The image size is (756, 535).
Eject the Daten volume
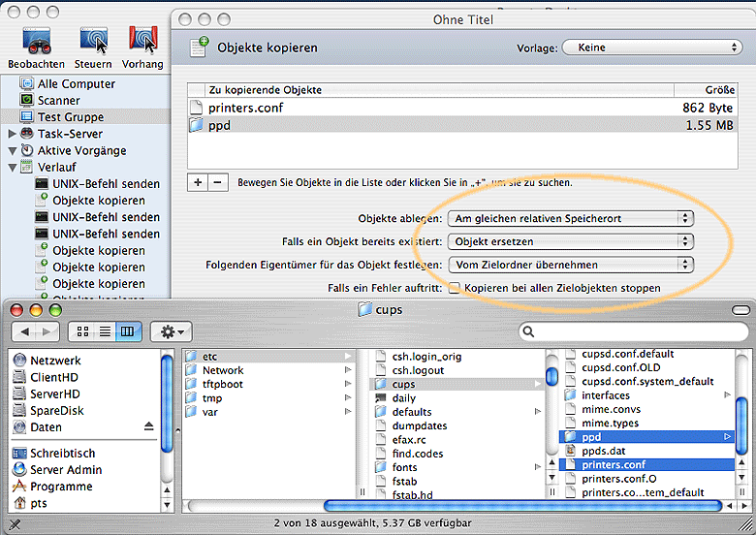[148, 427]
